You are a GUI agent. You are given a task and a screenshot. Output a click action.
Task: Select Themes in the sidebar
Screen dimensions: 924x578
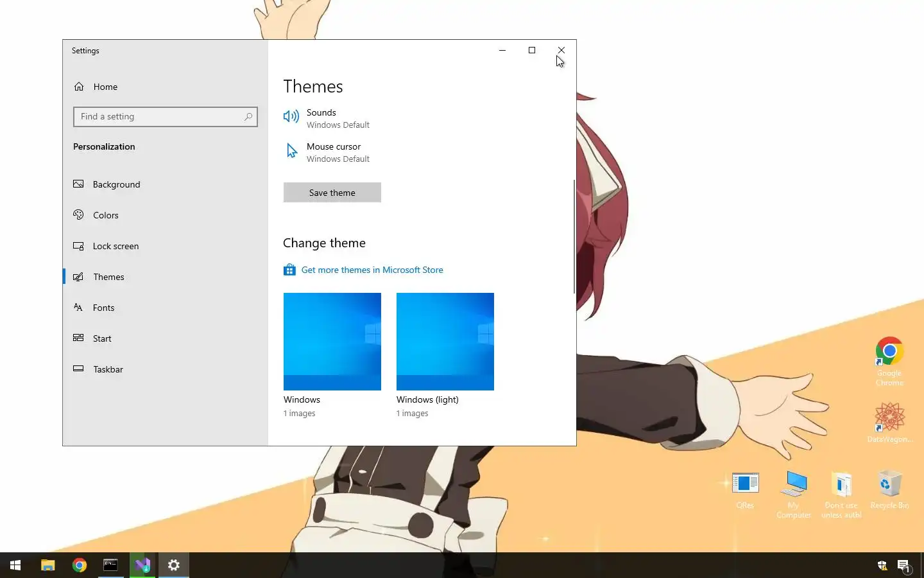pos(166,277)
